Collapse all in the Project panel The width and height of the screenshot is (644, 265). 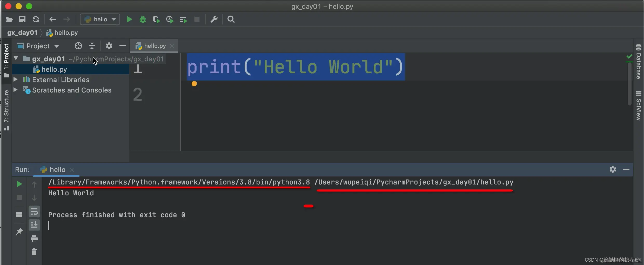(x=92, y=46)
